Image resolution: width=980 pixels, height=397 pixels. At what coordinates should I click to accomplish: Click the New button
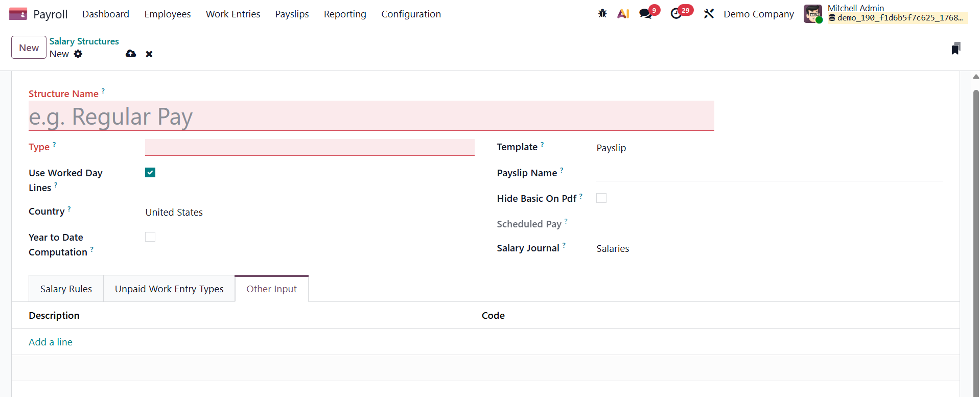click(x=29, y=48)
